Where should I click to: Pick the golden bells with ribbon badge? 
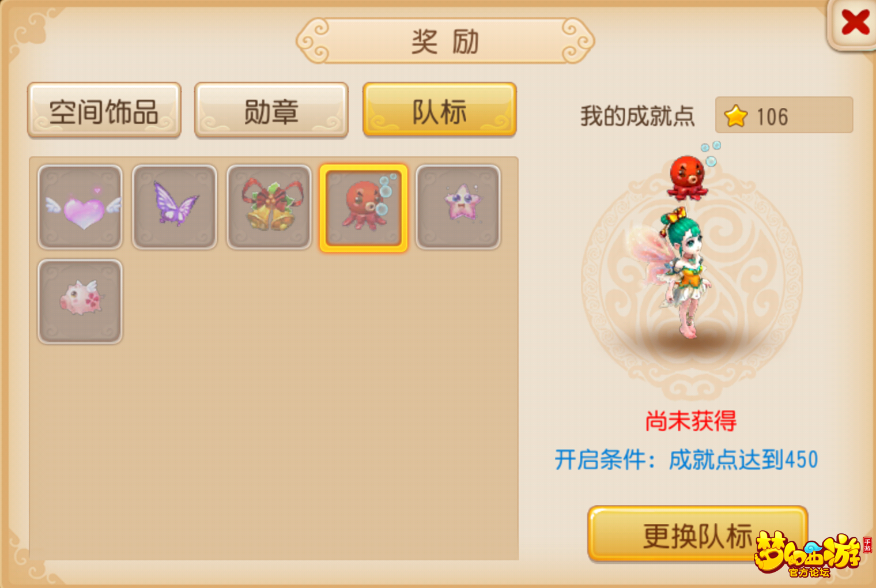click(269, 207)
